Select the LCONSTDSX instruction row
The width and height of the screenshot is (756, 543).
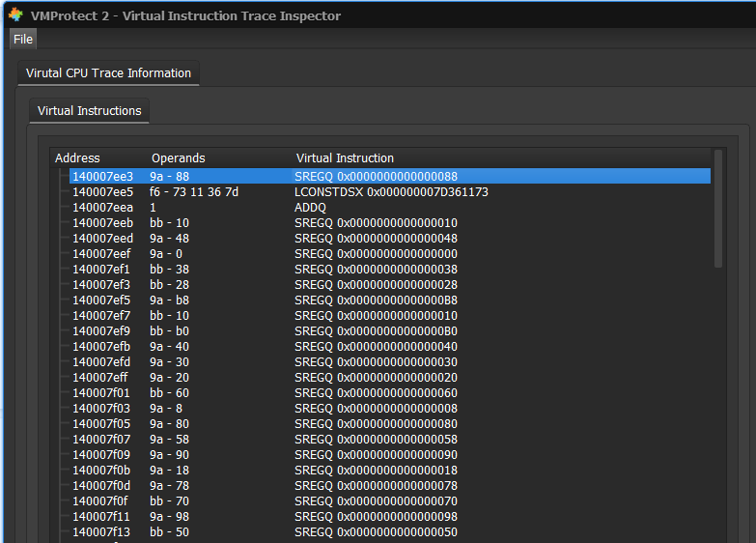391,192
